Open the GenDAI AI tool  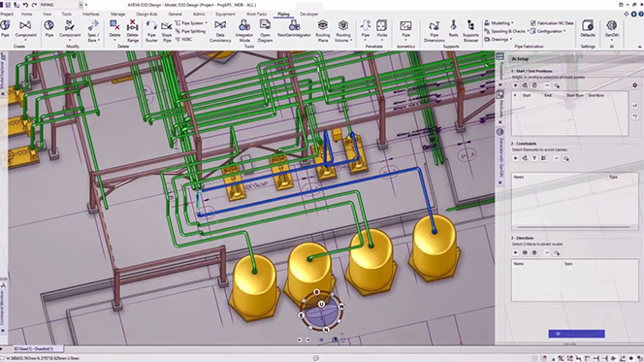(612, 29)
